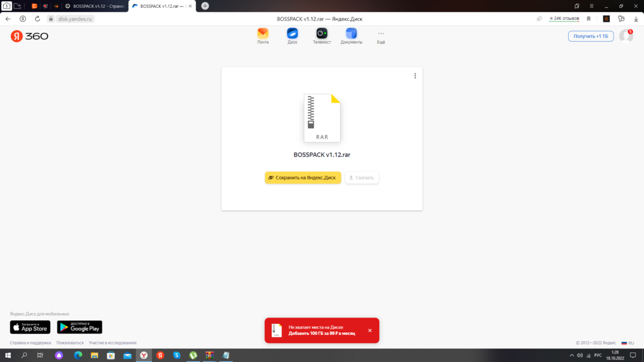Change the RU language selector
Image resolution: width=644 pixels, height=362 pixels.
pyautogui.click(x=627, y=343)
